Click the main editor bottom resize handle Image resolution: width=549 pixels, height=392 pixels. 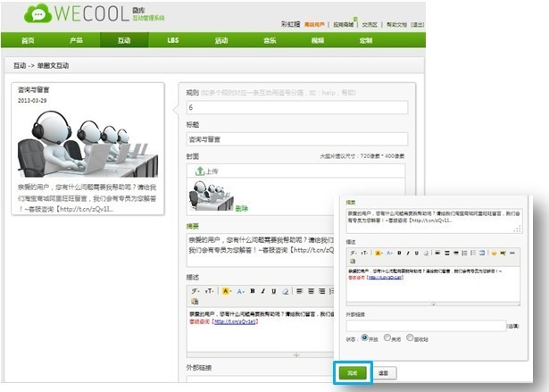[x=296, y=354]
